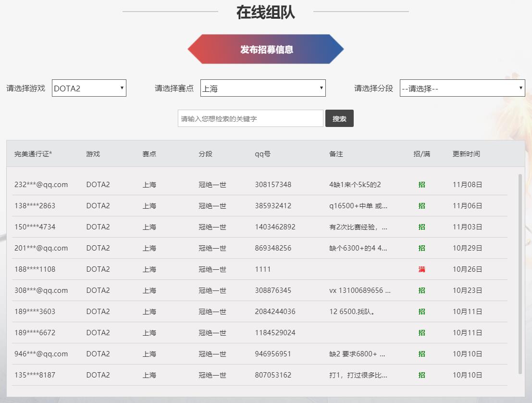Click the qq号 column header
The width and height of the screenshot is (532, 403).
(x=262, y=153)
